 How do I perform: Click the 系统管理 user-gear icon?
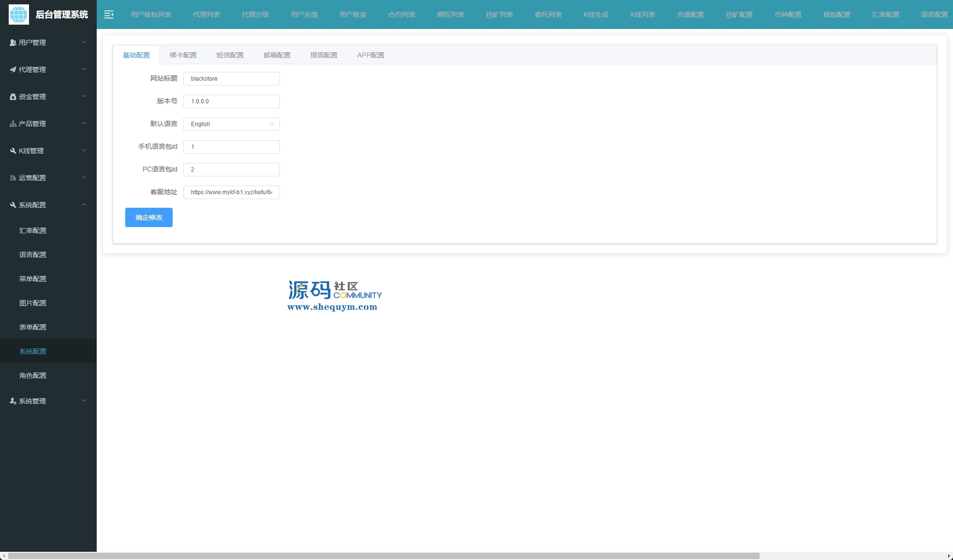13,401
